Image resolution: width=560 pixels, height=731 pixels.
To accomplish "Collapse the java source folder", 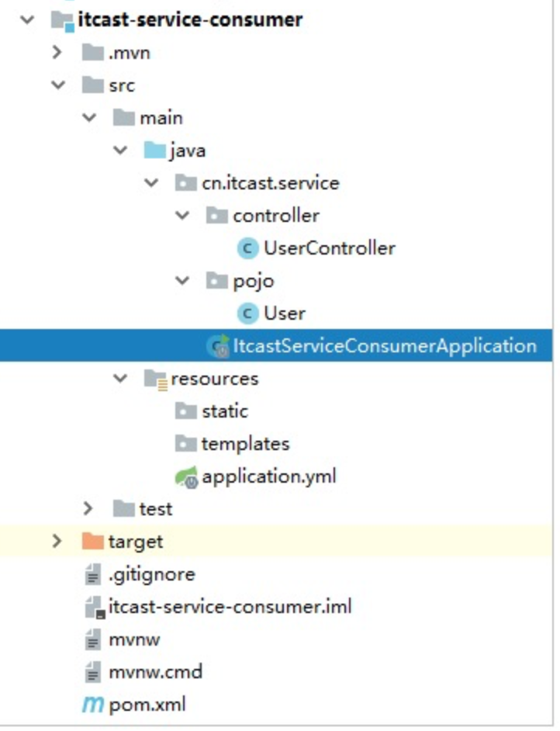I will pyautogui.click(x=121, y=150).
